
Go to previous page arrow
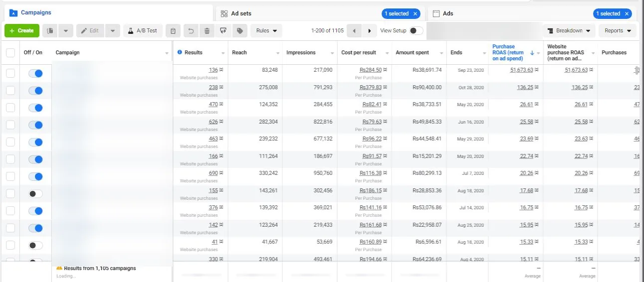(x=354, y=31)
